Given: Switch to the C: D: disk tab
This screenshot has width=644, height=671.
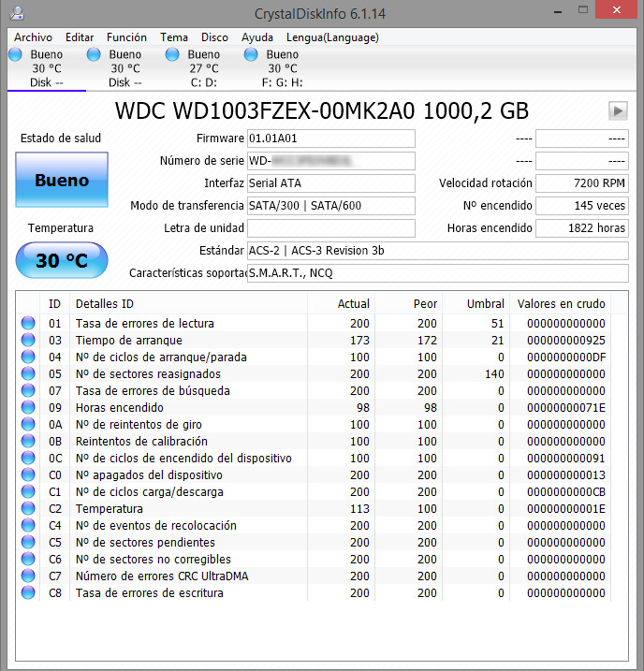Looking at the screenshot, I should pos(204,68).
